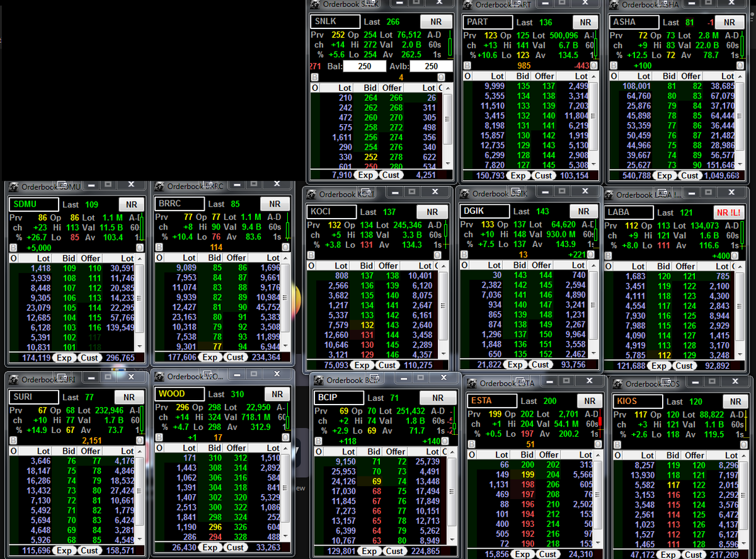The height and width of the screenshot is (559, 756).
Task: Click the small B button in SDMU orderbook
Action: tap(13, 248)
